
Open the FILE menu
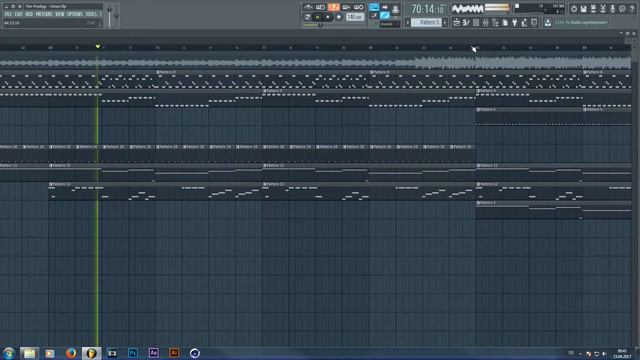(8, 14)
